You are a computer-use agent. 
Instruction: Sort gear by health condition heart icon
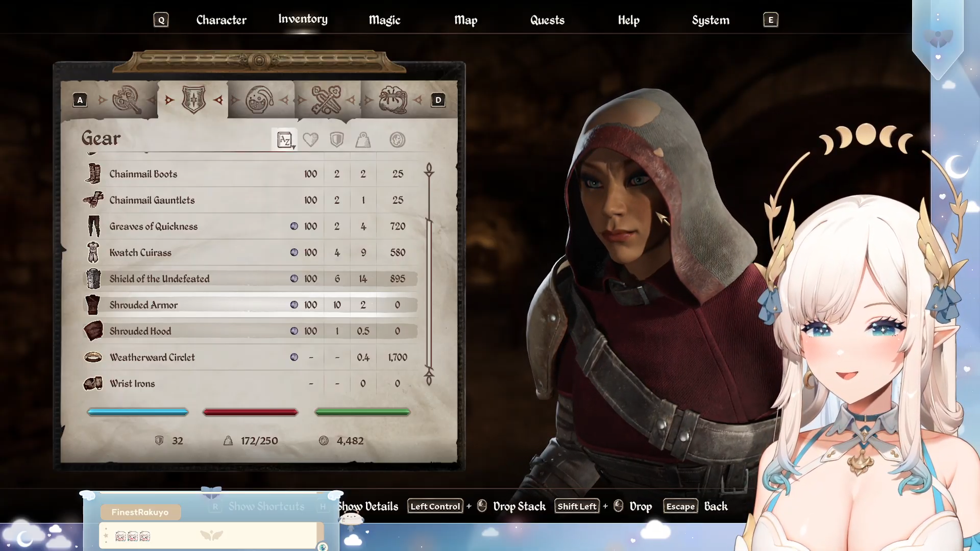click(x=310, y=139)
